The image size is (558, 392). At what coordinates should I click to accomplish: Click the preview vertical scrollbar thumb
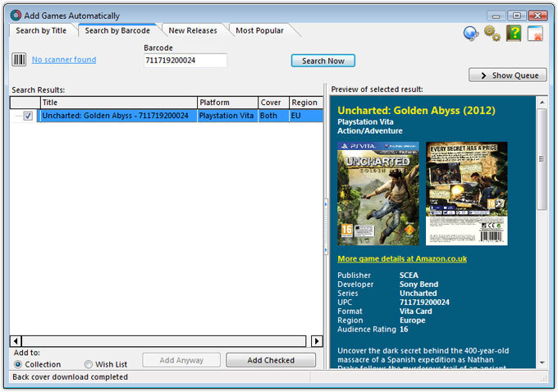(542, 159)
